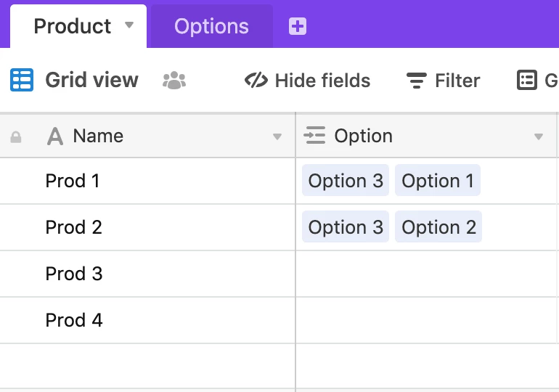Expand the Product tab dropdown arrow
Viewport: 559px width, 392px height.
click(x=129, y=25)
